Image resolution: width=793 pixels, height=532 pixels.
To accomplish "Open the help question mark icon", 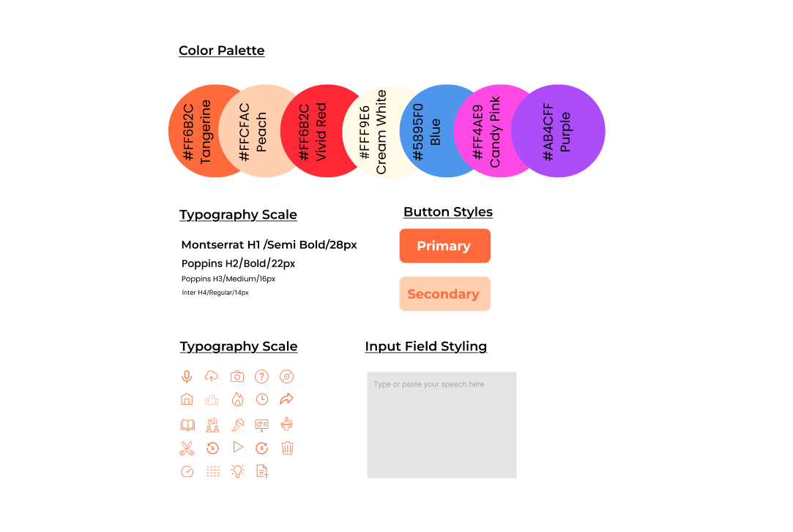I will click(261, 376).
